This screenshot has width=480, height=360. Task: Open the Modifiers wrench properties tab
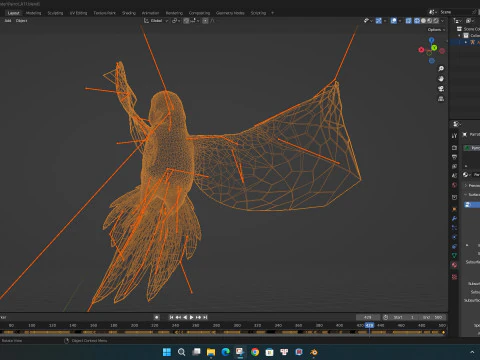[x=454, y=219]
